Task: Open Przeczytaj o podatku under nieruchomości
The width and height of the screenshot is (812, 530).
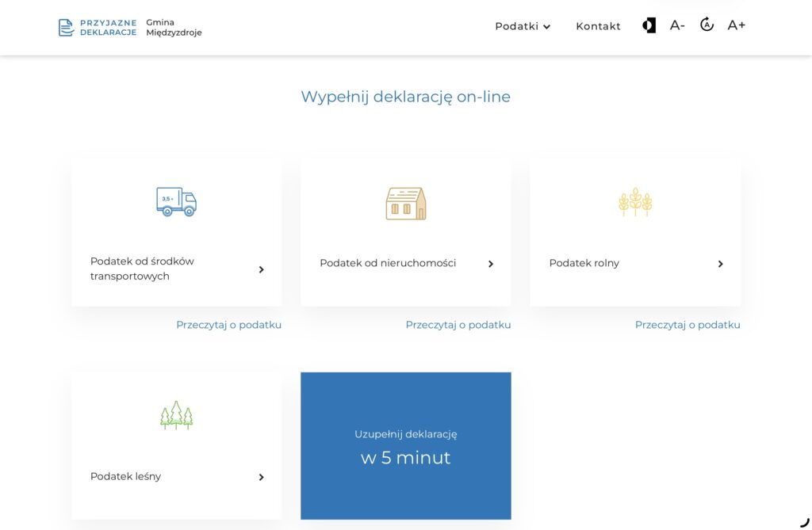Action: [x=458, y=325]
